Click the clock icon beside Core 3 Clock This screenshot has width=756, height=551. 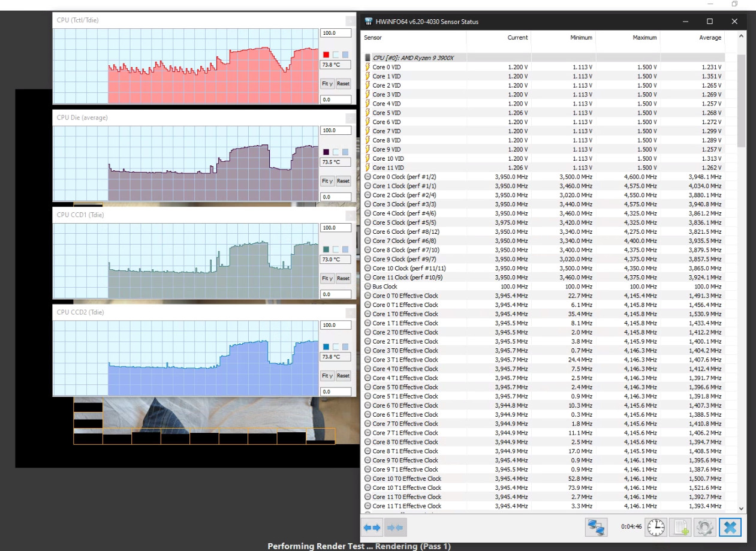(368, 204)
